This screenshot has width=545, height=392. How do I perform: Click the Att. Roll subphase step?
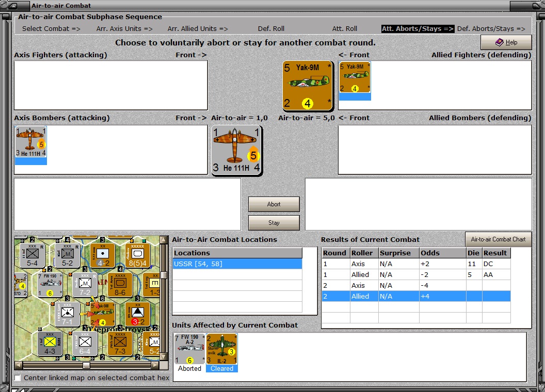coord(344,29)
